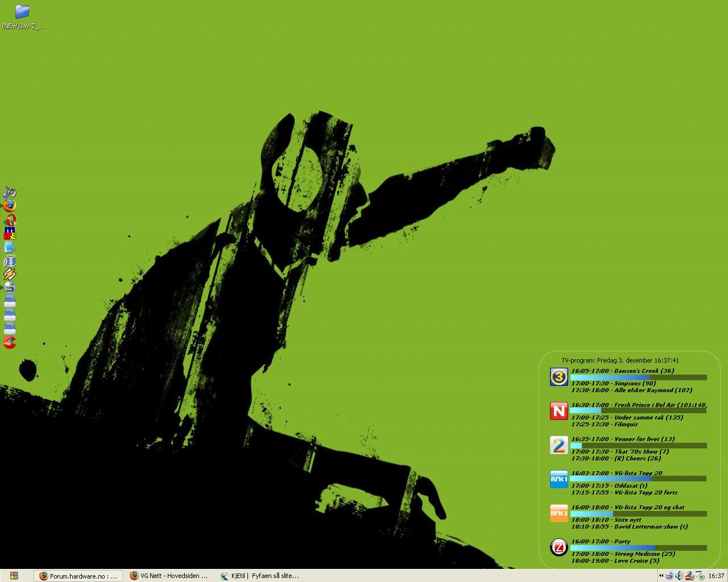Launch CCleaner from the side dock

pos(10,342)
